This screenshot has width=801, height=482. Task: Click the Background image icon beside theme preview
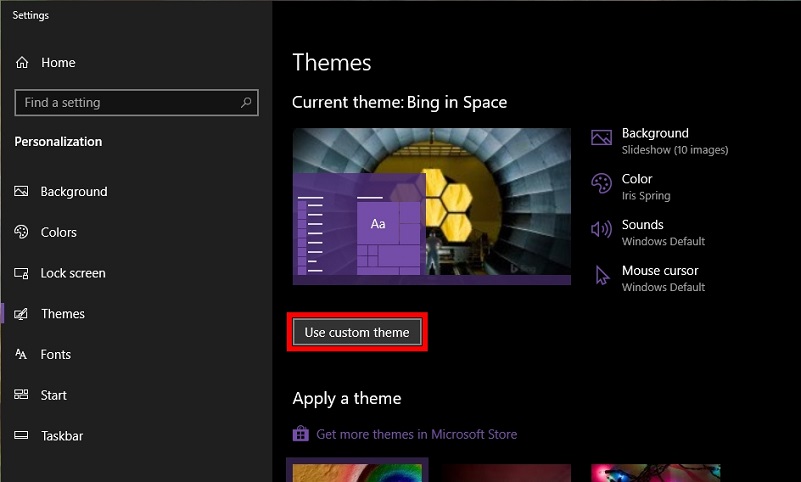(601, 137)
